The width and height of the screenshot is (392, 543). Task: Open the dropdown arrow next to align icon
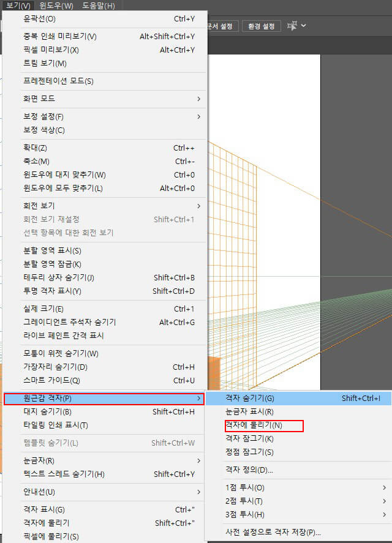[304, 26]
